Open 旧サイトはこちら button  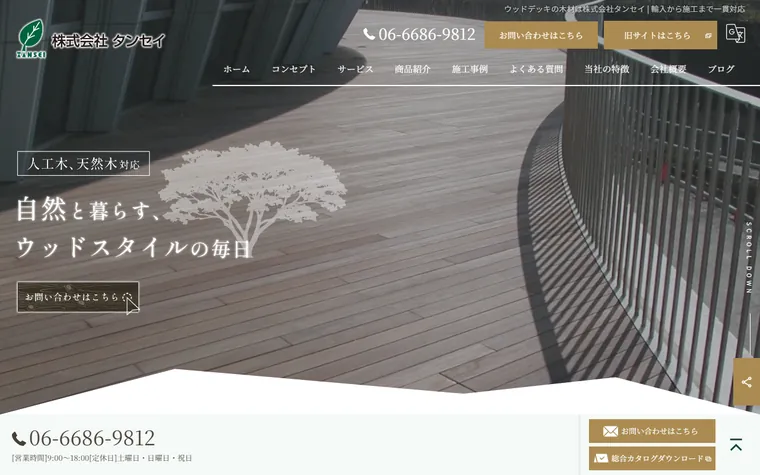pos(660,35)
